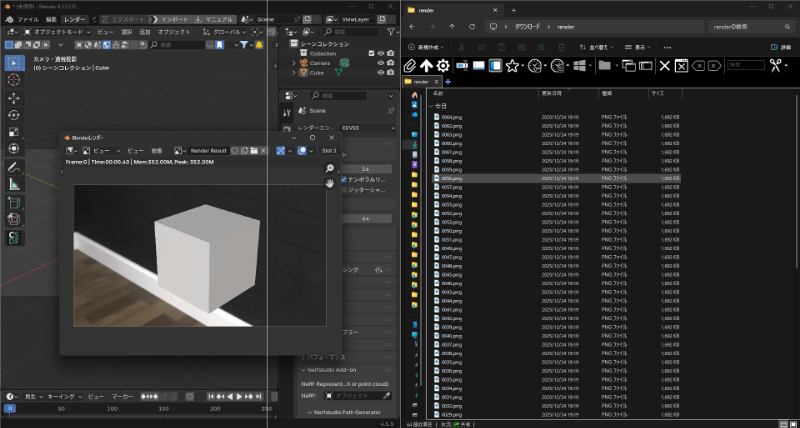
Task: Click the zoom magnifier in render window
Action: pos(329,169)
